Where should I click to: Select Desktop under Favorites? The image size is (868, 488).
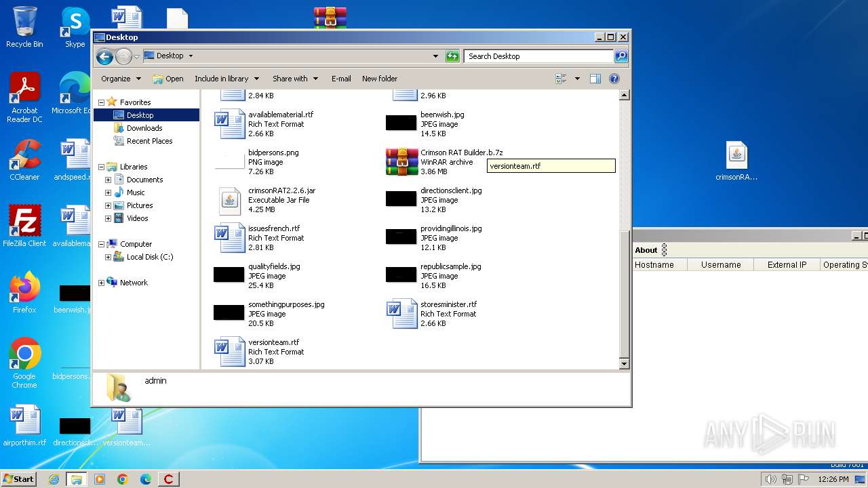pyautogui.click(x=140, y=115)
